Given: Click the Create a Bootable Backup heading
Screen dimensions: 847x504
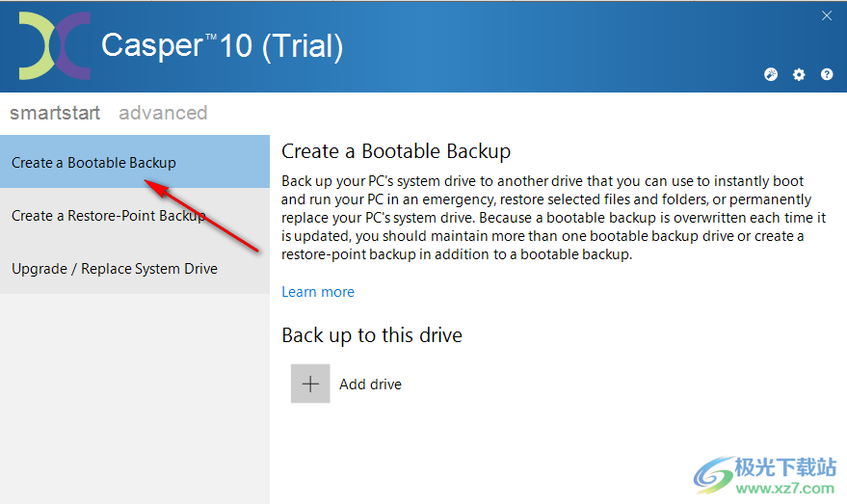Looking at the screenshot, I should pos(396,151).
